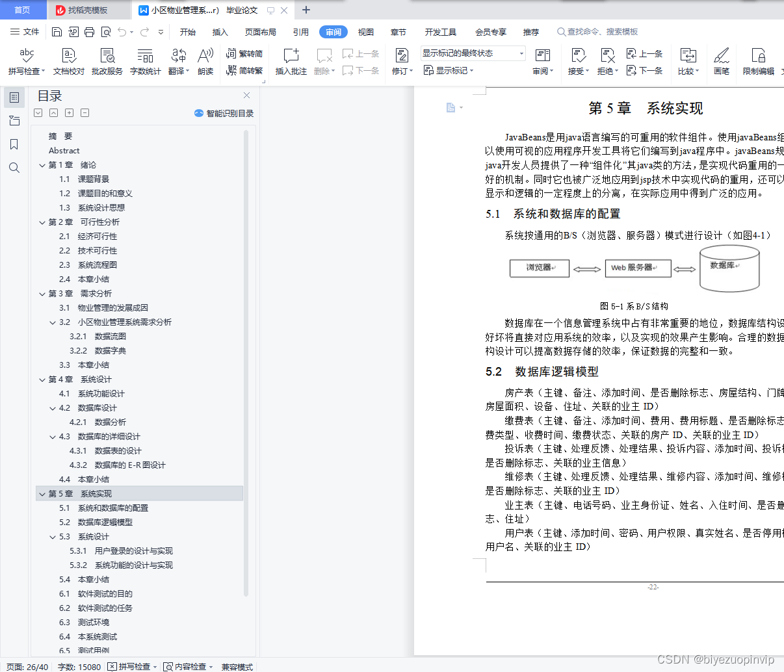Click 兼容模式 in the status bar

tap(237, 666)
